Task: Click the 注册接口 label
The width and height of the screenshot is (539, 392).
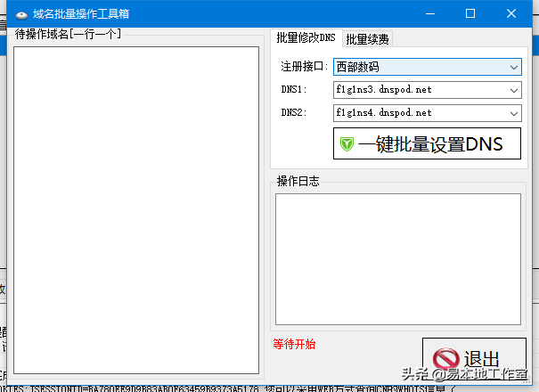Action: [x=304, y=66]
